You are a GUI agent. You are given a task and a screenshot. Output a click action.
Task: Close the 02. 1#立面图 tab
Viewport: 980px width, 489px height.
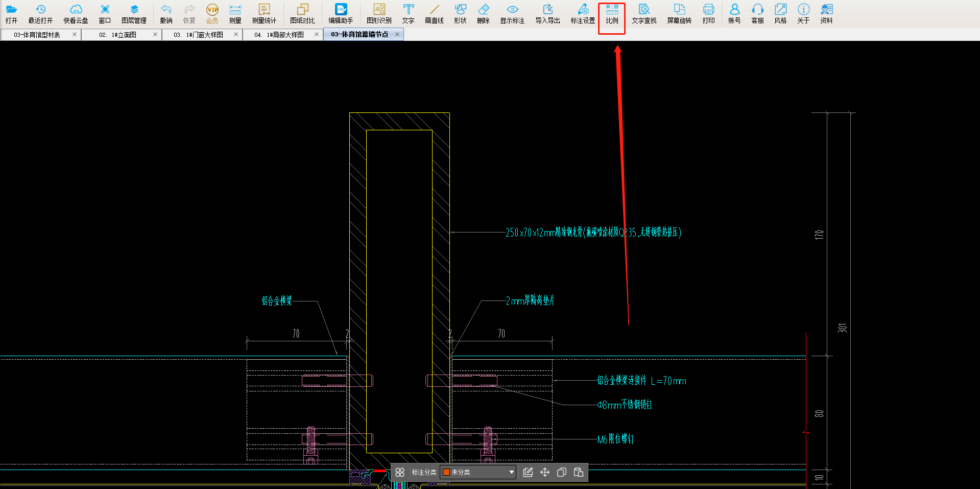[155, 34]
